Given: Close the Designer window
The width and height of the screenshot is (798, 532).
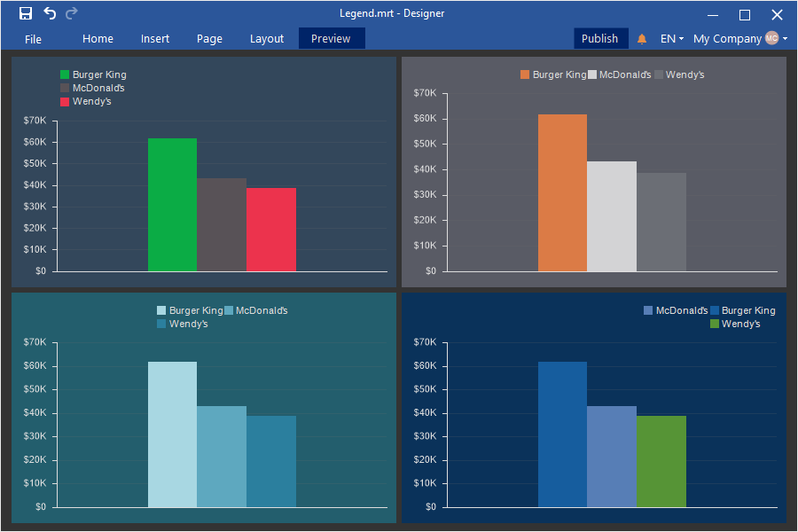Looking at the screenshot, I should tap(777, 15).
